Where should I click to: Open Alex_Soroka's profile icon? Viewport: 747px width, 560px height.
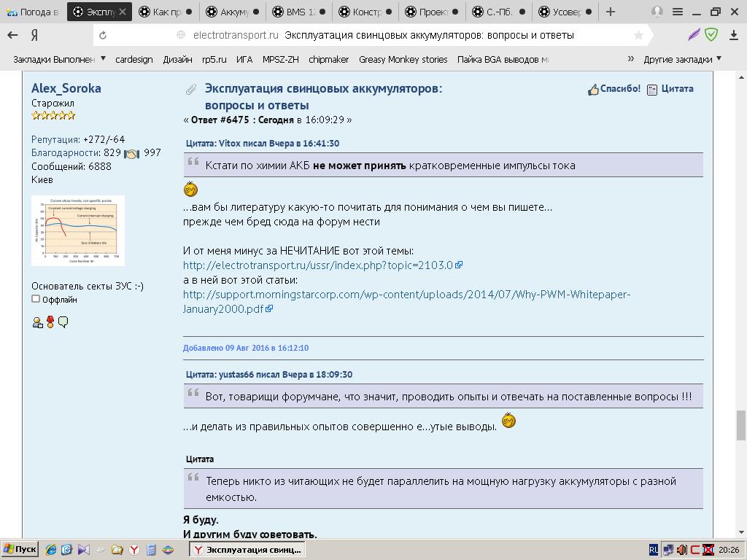tap(37, 322)
